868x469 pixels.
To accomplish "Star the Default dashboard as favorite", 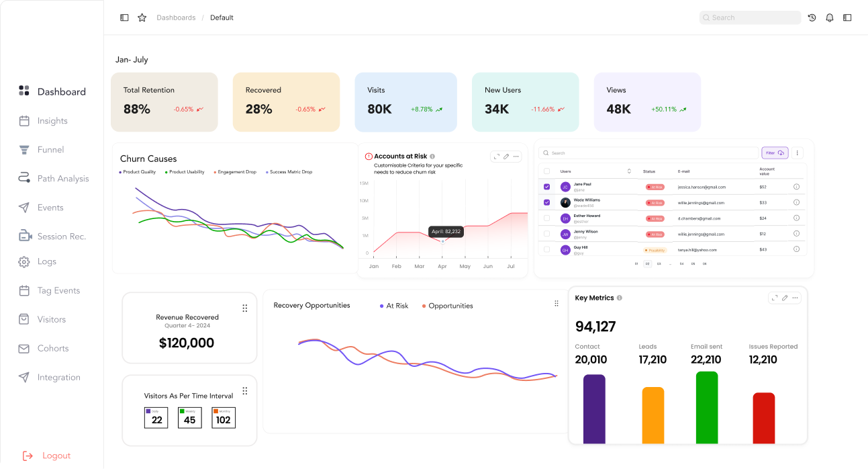I will click(x=142, y=17).
